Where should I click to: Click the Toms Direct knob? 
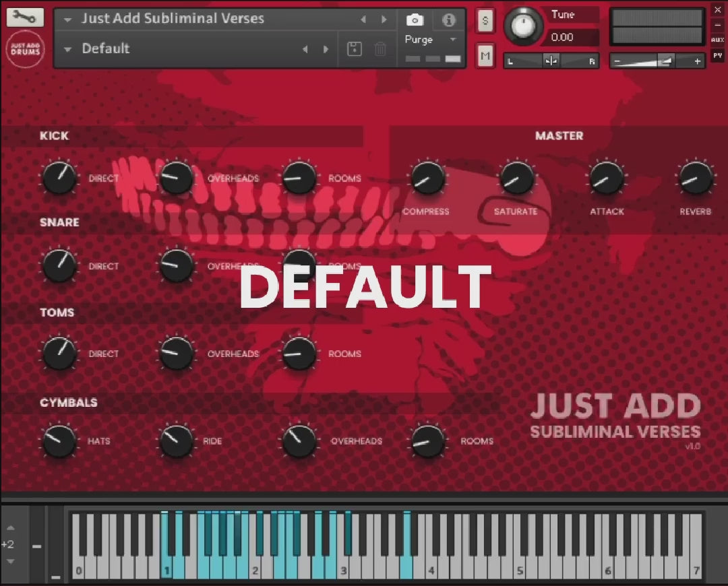click(59, 353)
